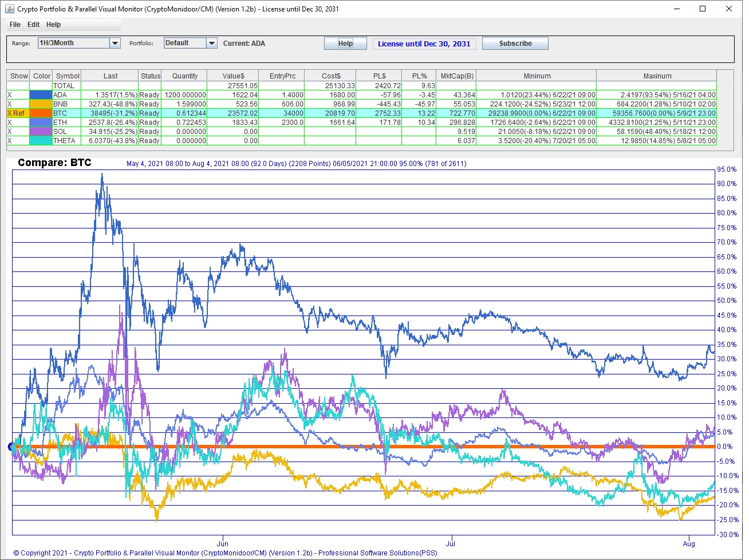This screenshot has height=560, width=749.
Task: Click the chart date range info text
Action: click(296, 164)
